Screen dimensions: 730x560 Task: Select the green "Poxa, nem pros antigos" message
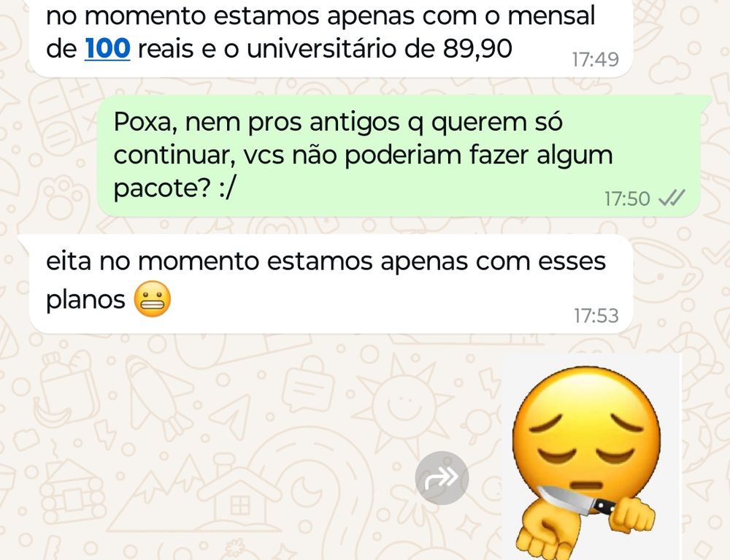[399, 156]
